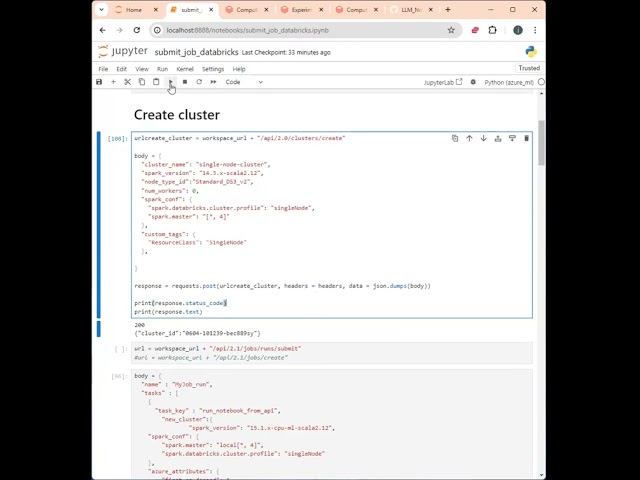Insert a cell above from the cell toolbar

click(498, 138)
